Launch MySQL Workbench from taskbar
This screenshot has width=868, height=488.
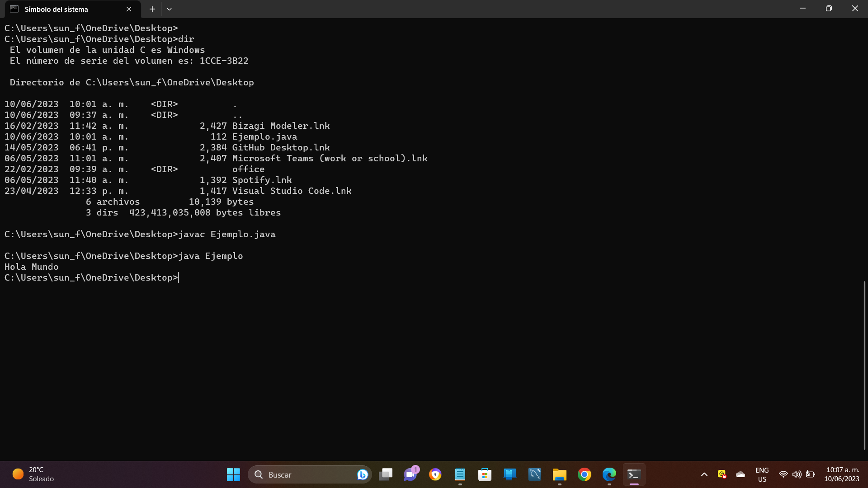tap(535, 474)
